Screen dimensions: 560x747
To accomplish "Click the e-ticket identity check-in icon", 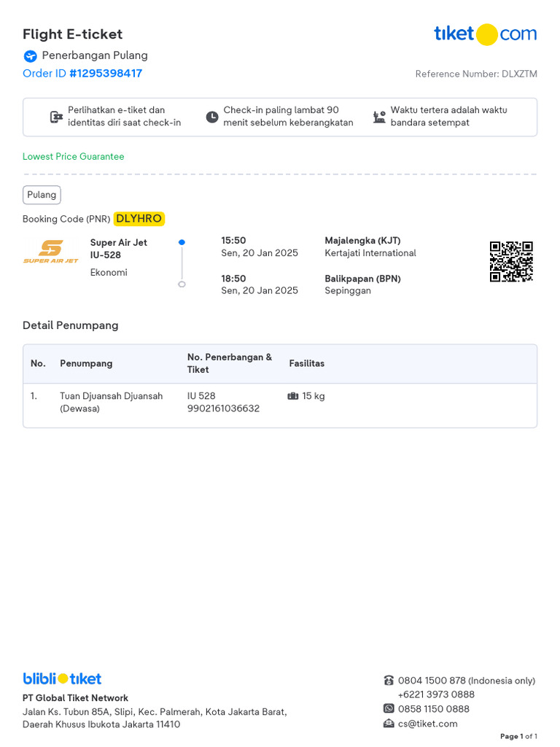I will (x=56, y=117).
